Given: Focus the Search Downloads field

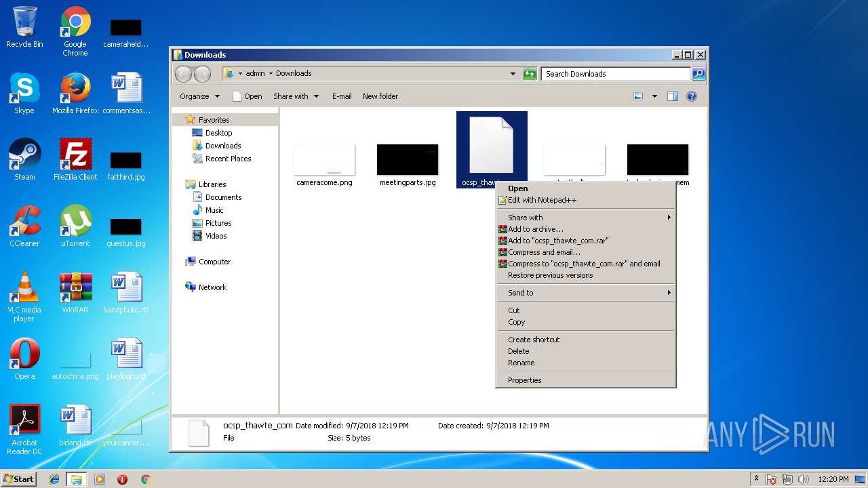Looking at the screenshot, I should [616, 74].
